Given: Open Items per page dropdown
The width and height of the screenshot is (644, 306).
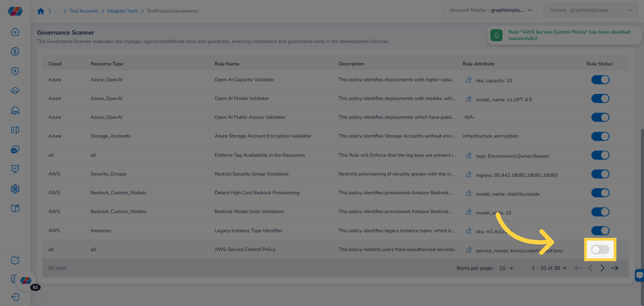Looking at the screenshot, I should pyautogui.click(x=506, y=268).
